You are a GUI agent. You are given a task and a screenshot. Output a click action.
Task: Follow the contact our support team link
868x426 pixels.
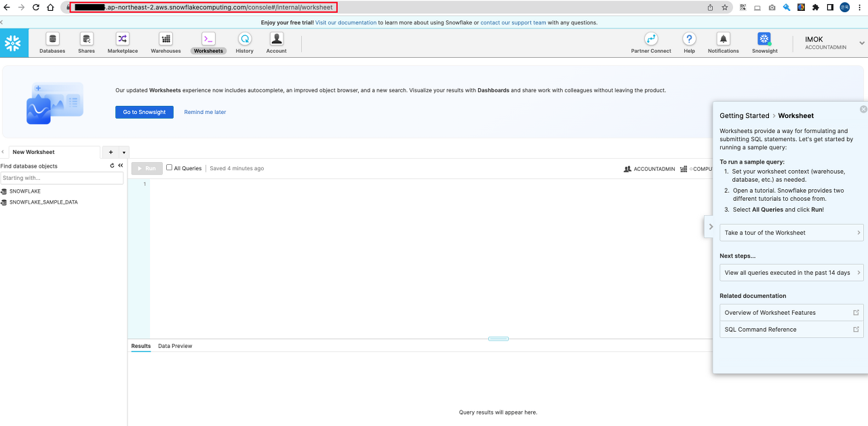pyautogui.click(x=513, y=22)
